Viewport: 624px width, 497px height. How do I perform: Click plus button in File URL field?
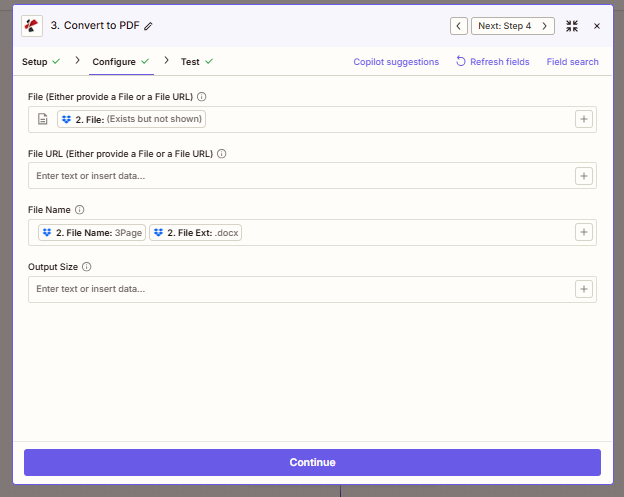tap(584, 176)
